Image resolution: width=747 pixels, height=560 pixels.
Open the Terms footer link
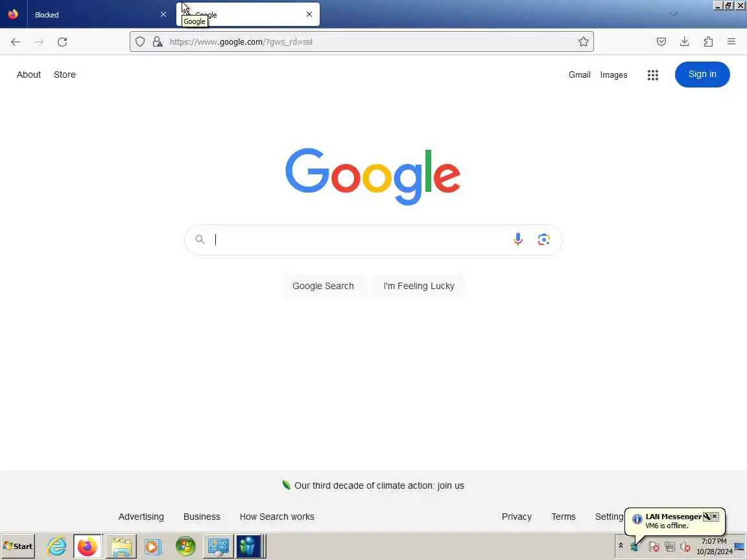(x=563, y=517)
